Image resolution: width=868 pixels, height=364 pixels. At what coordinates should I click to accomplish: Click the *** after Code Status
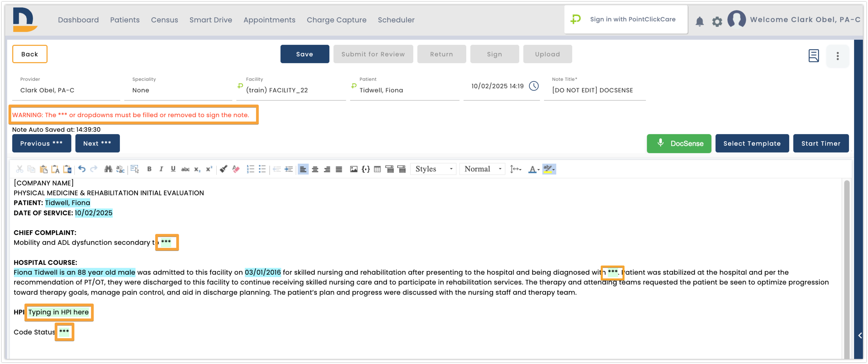click(64, 332)
